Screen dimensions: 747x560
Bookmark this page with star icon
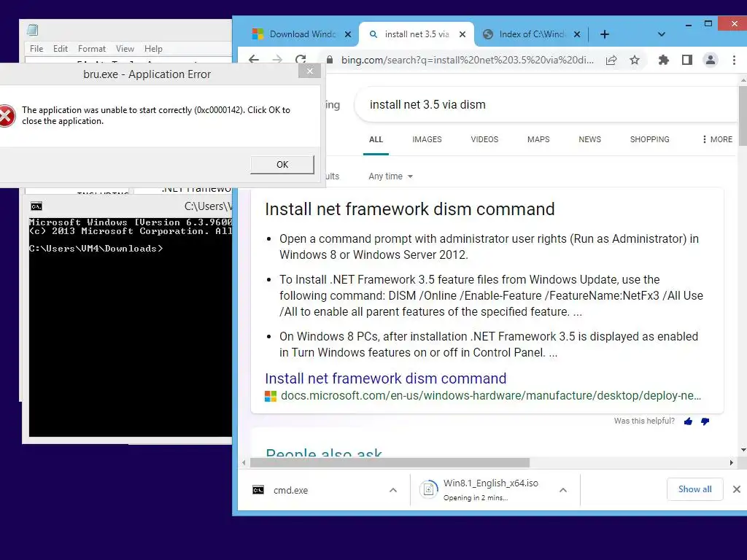point(634,60)
